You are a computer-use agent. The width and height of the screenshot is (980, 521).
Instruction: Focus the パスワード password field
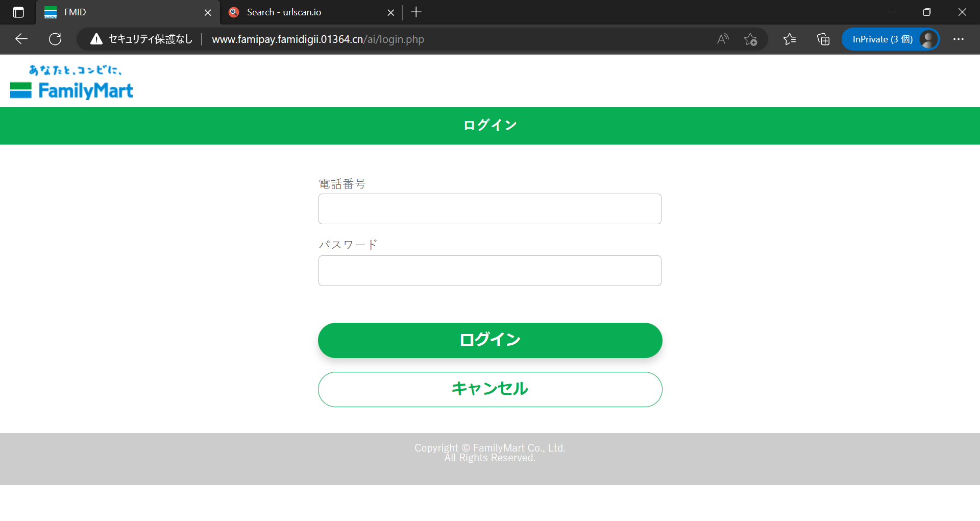coord(490,271)
